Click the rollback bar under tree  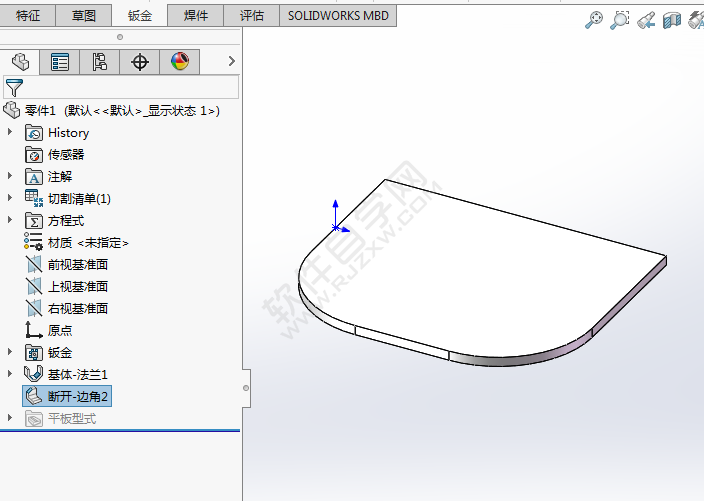coord(120,431)
